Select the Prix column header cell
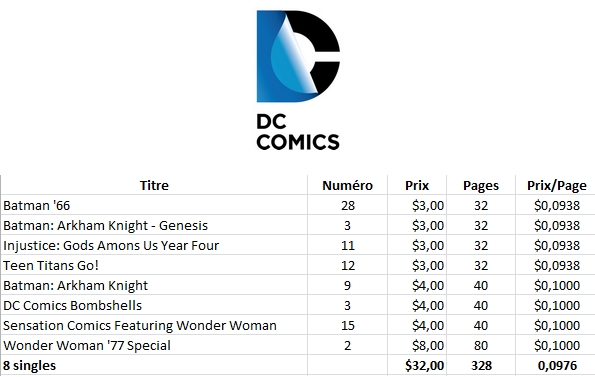This screenshot has height=377, width=595. tap(417, 185)
